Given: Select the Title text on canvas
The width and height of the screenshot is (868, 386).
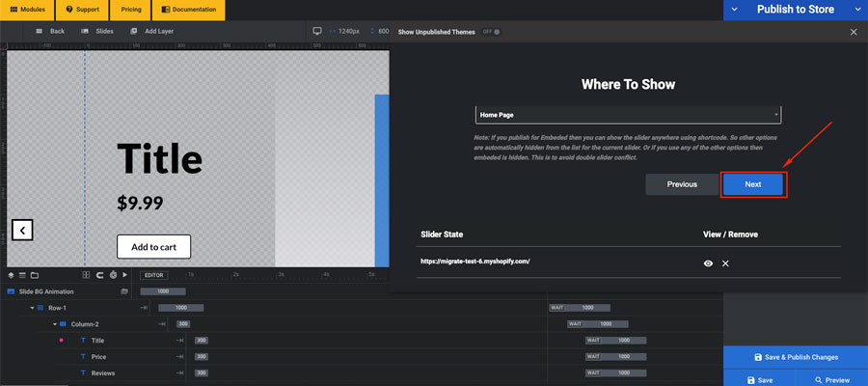Looking at the screenshot, I should pyautogui.click(x=159, y=158).
